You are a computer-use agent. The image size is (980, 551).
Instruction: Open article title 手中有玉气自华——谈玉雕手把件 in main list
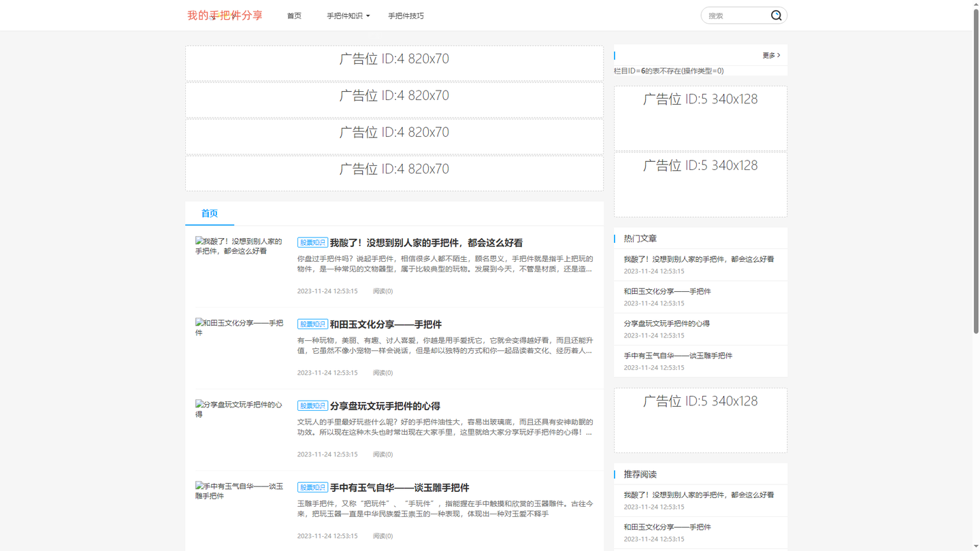(399, 488)
